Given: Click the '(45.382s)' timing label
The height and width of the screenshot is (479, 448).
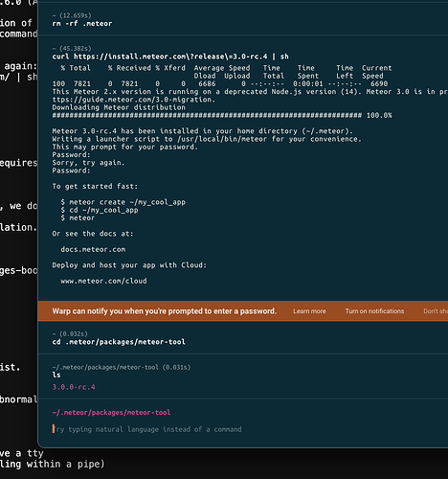Looking at the screenshot, I should click(76, 49).
